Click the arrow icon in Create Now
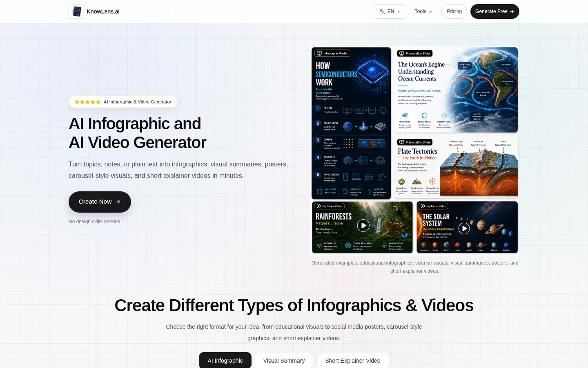 [x=118, y=202]
